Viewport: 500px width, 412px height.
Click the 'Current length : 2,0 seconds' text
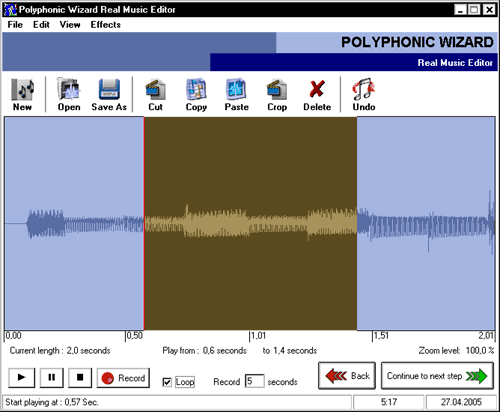(60, 351)
